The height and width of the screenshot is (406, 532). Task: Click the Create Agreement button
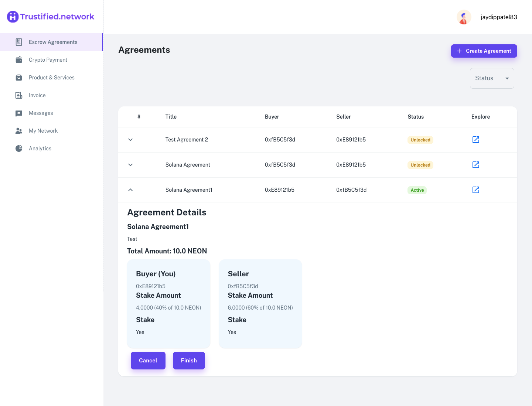(484, 51)
